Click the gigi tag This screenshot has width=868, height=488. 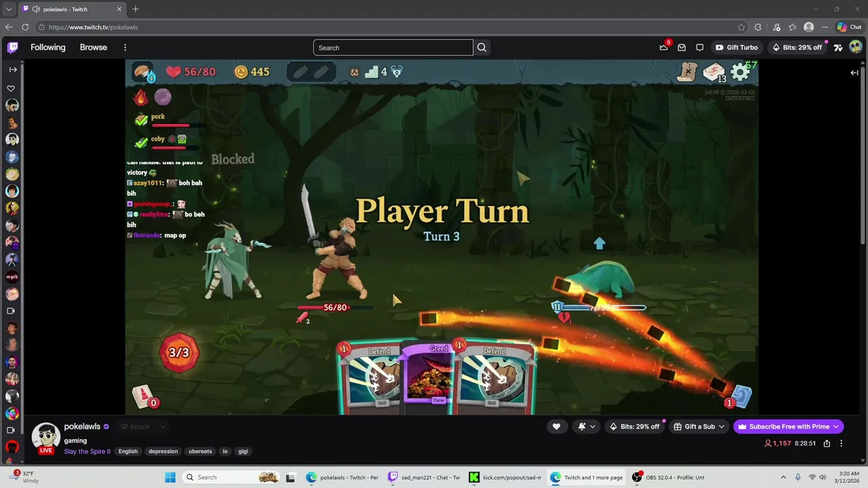point(243,451)
